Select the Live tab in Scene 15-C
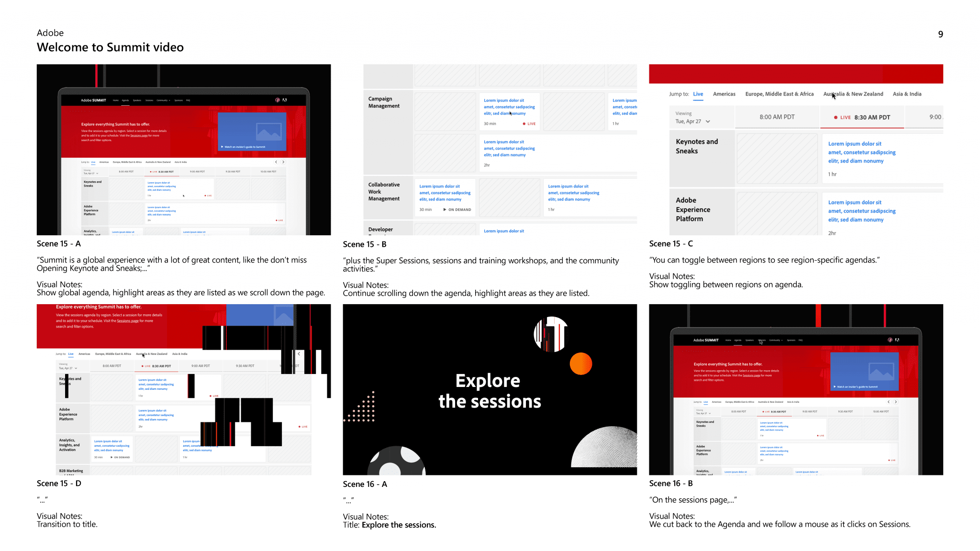This screenshot has width=980, height=551. 698,94
